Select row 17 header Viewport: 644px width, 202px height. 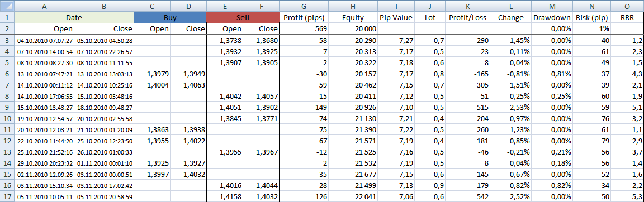coord(7,197)
